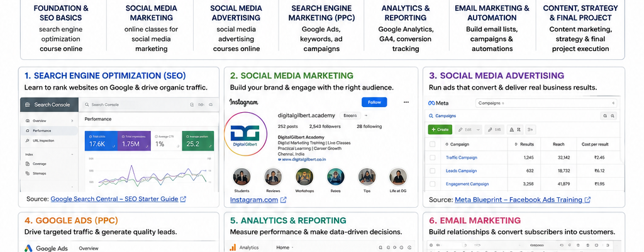Click the magnifier icon beside Campaigns heading
The height and width of the screenshot is (252, 644).
pyautogui.click(x=431, y=116)
